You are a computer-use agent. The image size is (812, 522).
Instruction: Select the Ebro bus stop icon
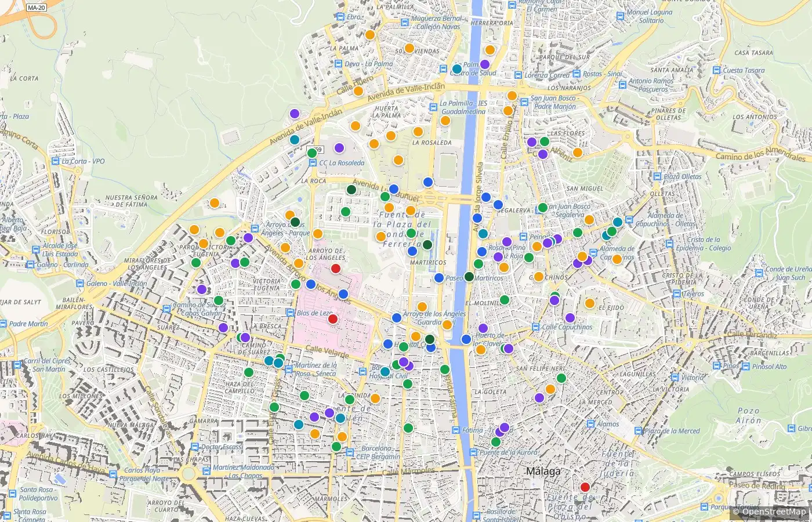(340, 17)
